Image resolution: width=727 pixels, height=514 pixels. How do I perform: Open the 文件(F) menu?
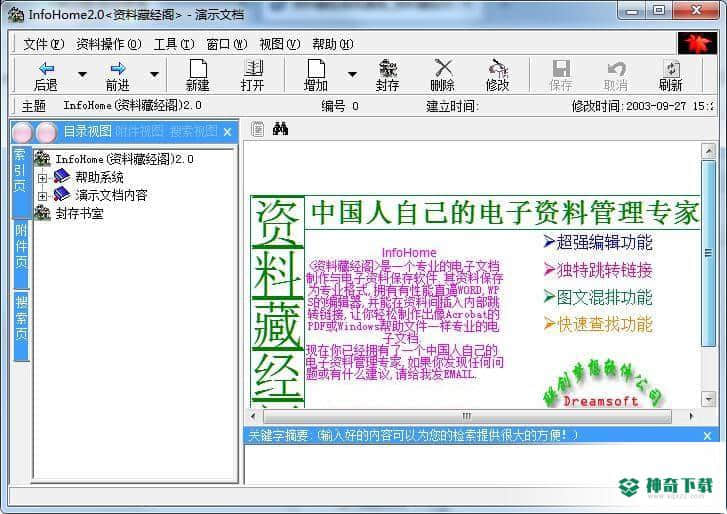point(44,44)
